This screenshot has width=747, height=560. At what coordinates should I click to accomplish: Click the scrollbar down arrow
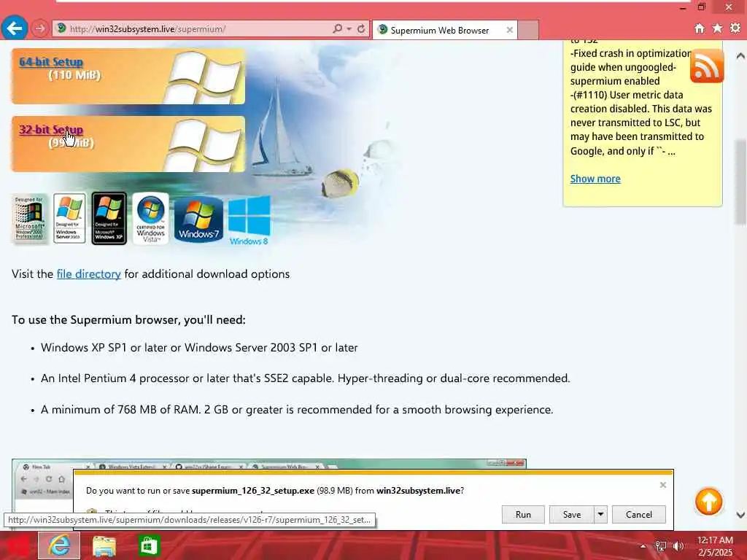(x=740, y=515)
